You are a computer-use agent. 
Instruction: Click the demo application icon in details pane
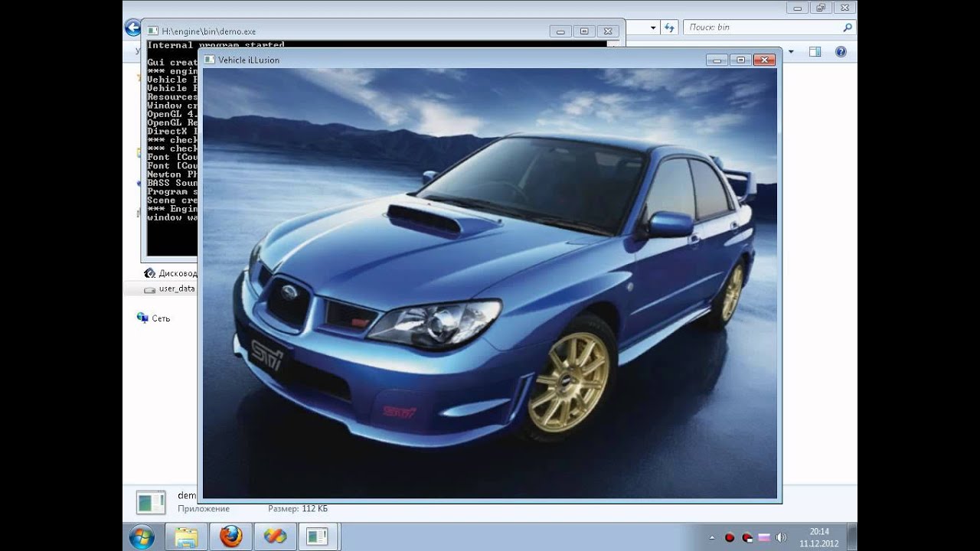pos(151,502)
